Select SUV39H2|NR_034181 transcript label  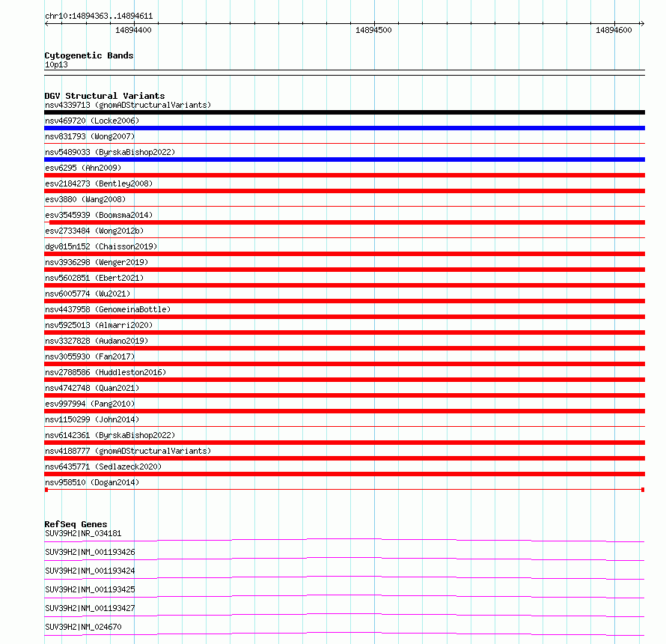click(83, 533)
